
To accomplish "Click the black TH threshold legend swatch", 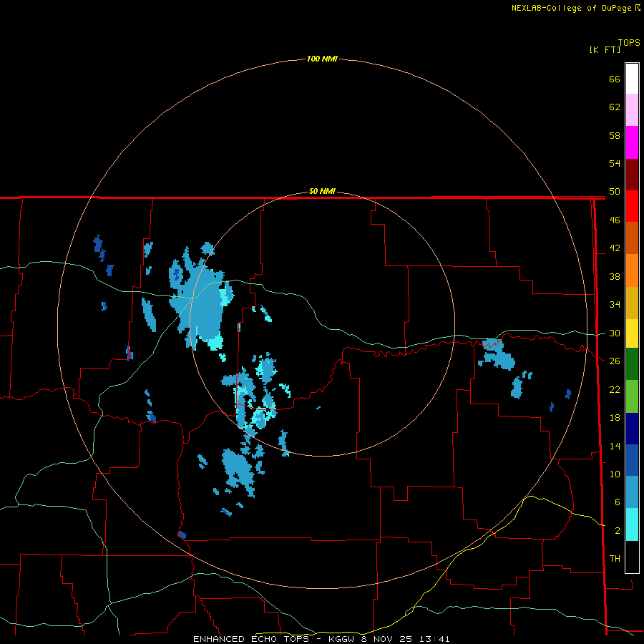I will point(632,557).
